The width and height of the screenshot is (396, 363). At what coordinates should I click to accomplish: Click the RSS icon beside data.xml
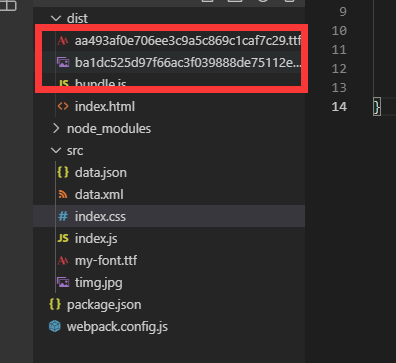click(x=63, y=194)
